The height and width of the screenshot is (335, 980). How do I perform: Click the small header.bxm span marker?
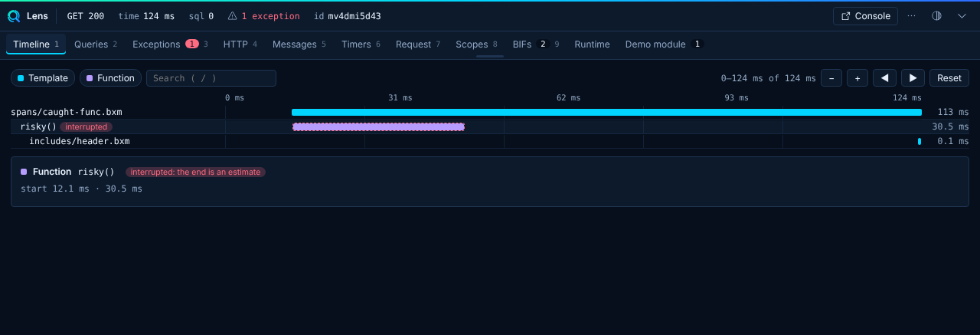(x=920, y=141)
